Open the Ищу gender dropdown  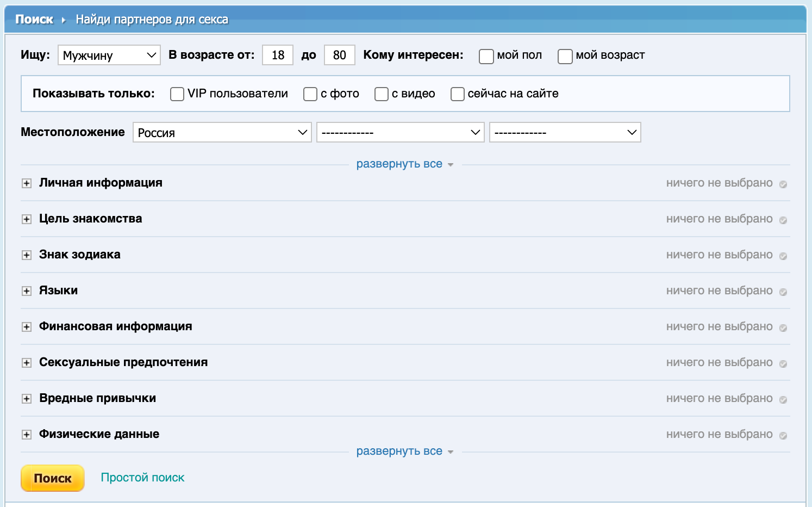pos(109,55)
